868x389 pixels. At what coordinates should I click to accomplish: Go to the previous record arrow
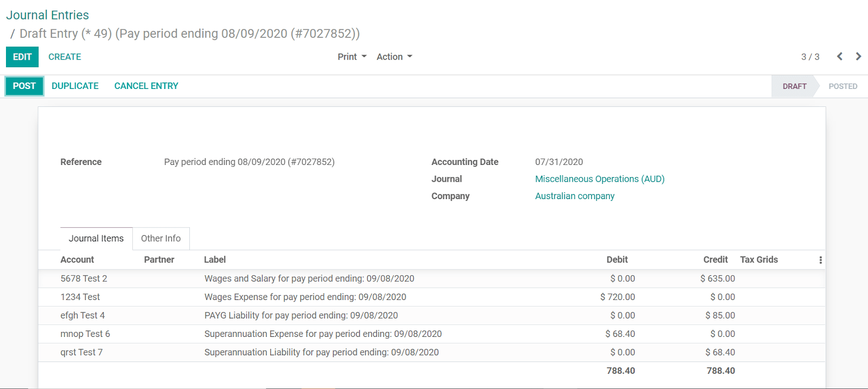(x=839, y=56)
